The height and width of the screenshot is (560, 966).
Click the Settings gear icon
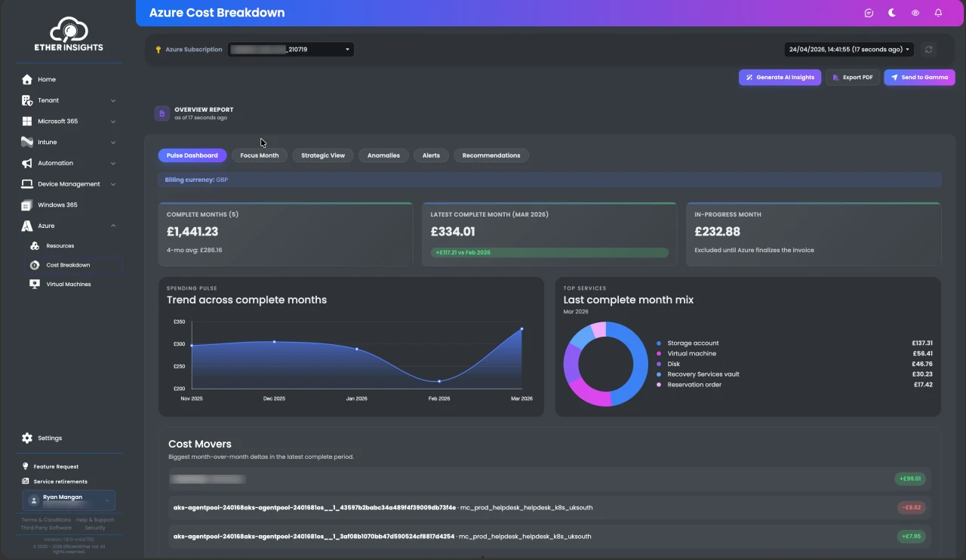click(x=27, y=438)
